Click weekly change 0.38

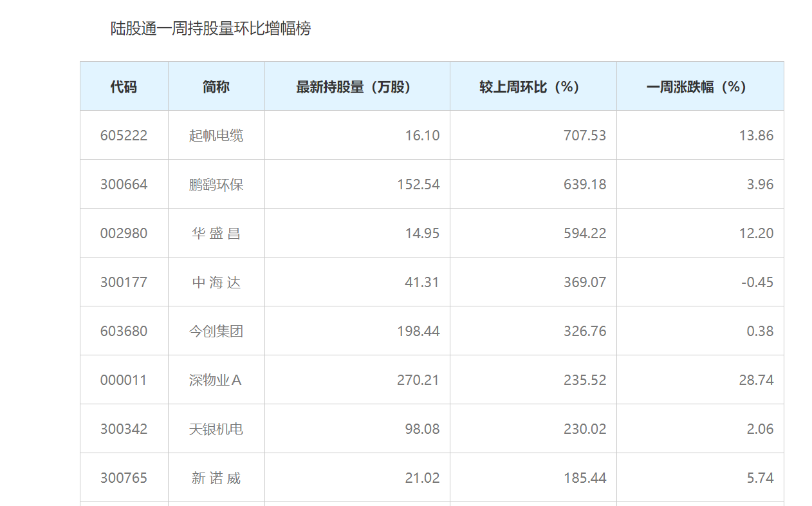pos(761,332)
